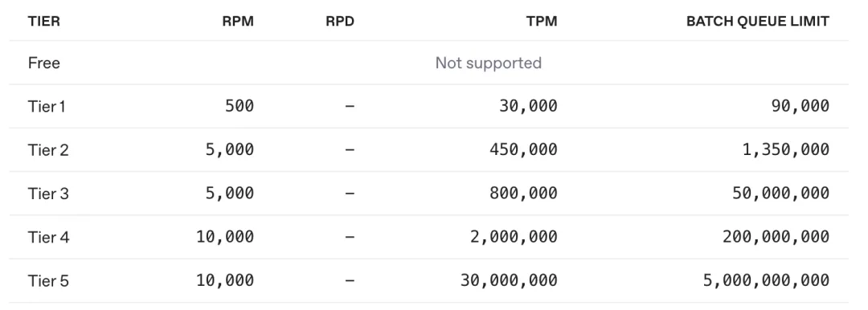Click Tier 2 TPM value 450,000
868x310 pixels.
524,149
